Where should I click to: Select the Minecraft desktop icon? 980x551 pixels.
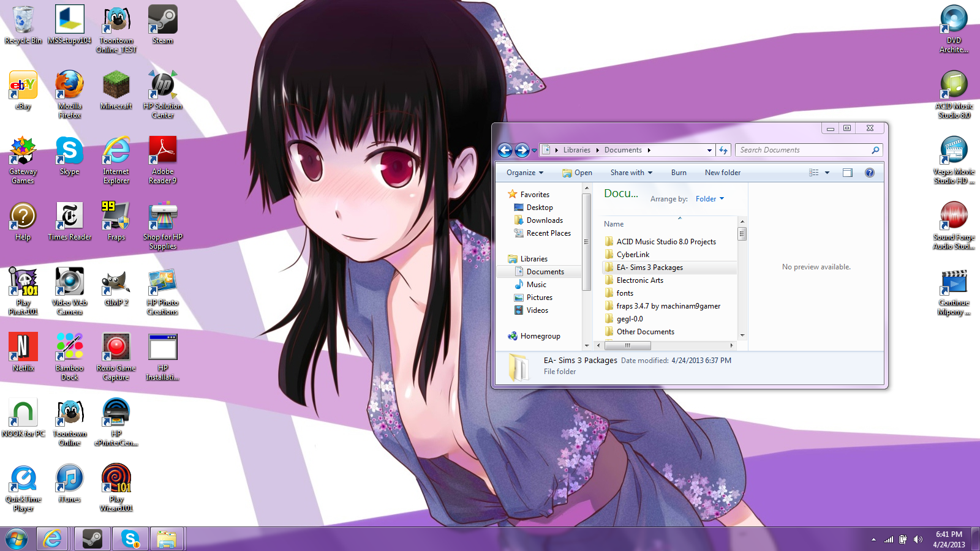click(116, 90)
